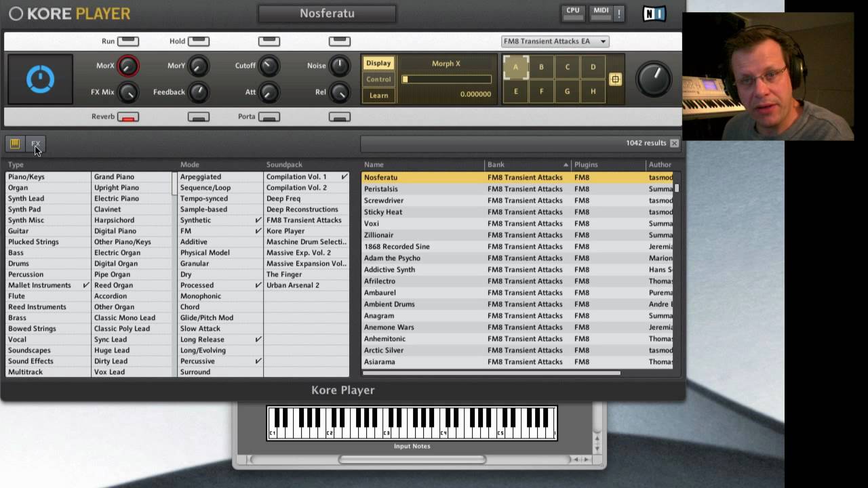Select morph slot B
Screen dimensions: 868x488
tap(541, 67)
